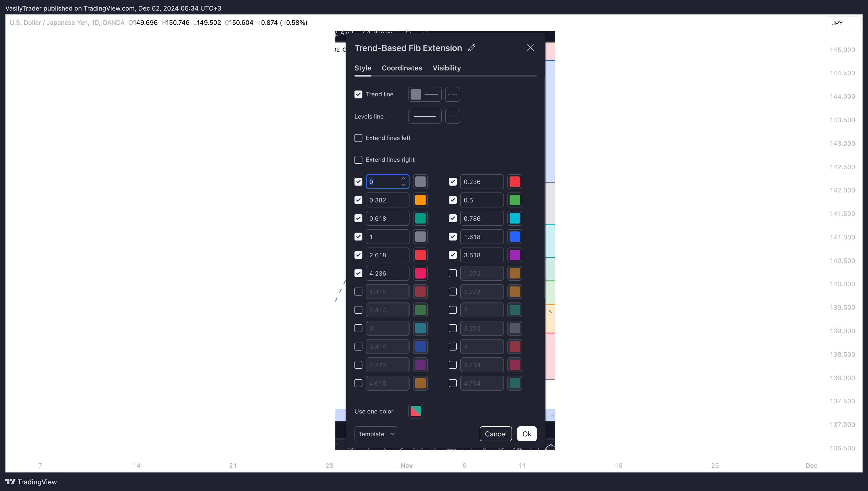
Task: Enable the 3.414 level checkbox
Action: point(358,347)
